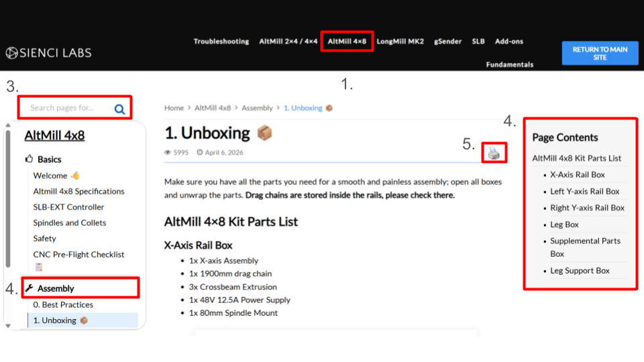Click the sidebar vertical scrollbar
Image resolution: width=644 pixels, height=362 pixels.
[x=8, y=201]
